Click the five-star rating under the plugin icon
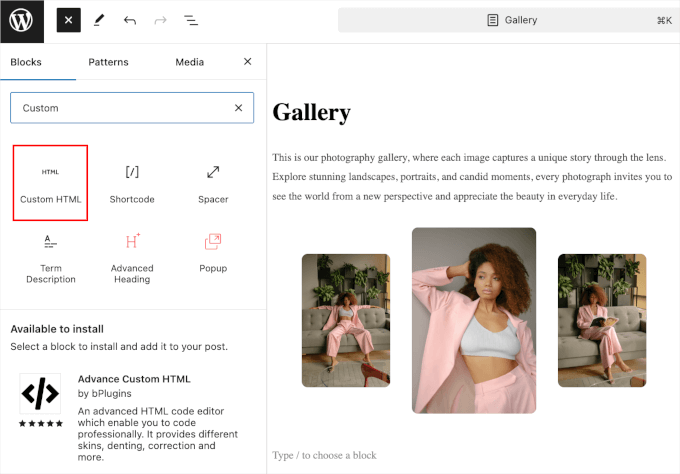The image size is (680, 474). [41, 423]
